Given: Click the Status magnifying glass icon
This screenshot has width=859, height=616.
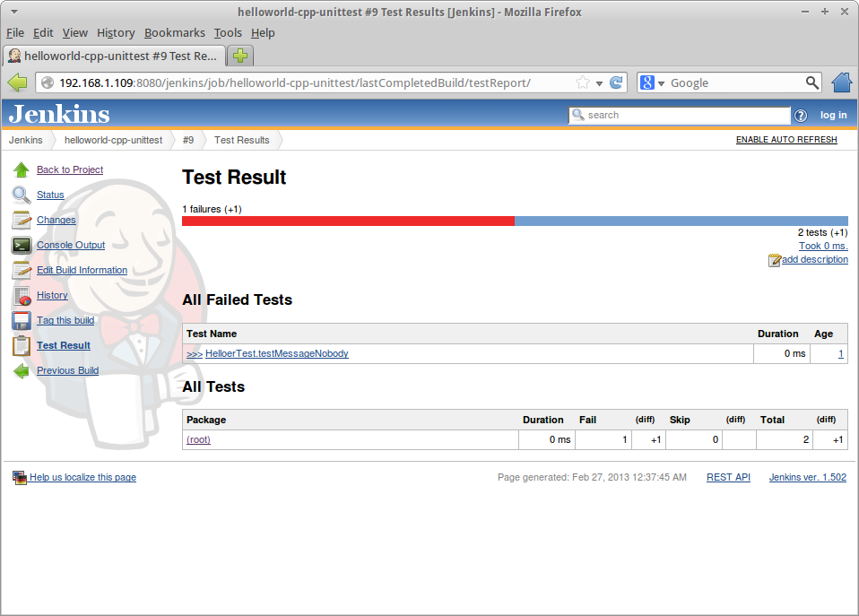Looking at the screenshot, I should tap(22, 195).
